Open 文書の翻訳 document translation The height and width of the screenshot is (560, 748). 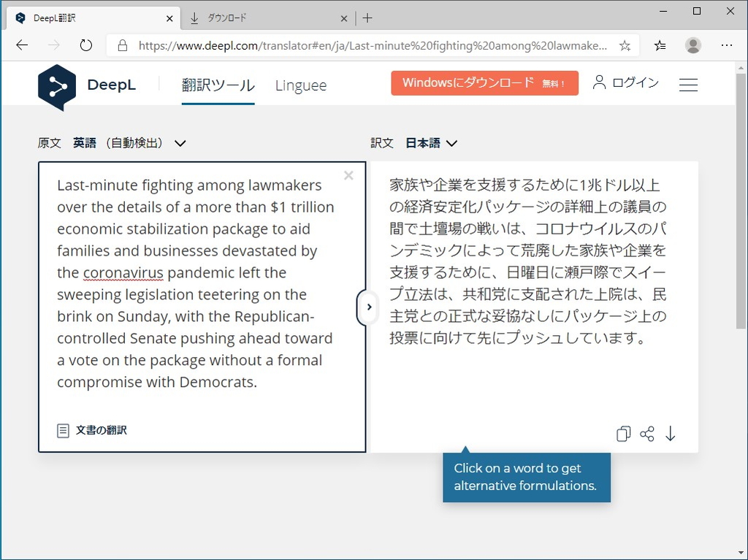[92, 430]
